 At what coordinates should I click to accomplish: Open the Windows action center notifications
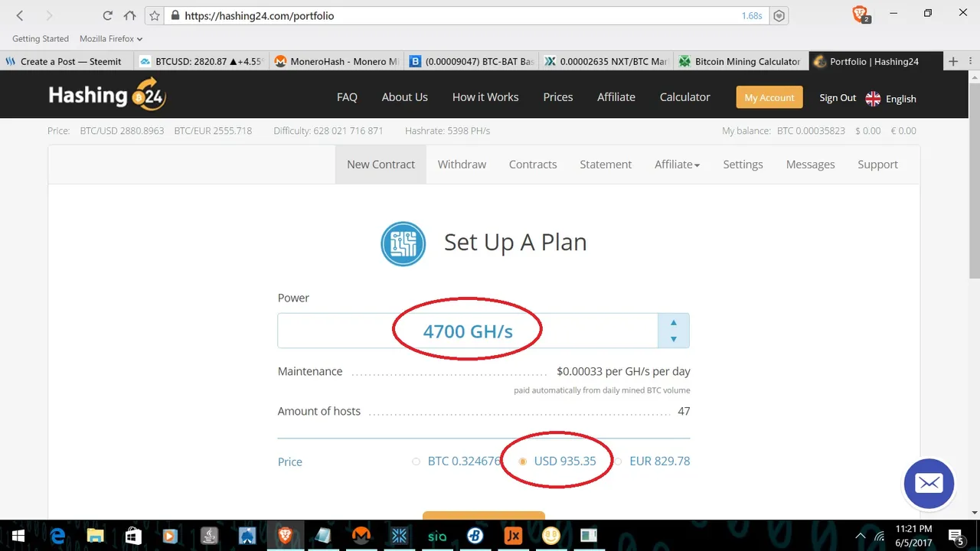pyautogui.click(x=955, y=536)
